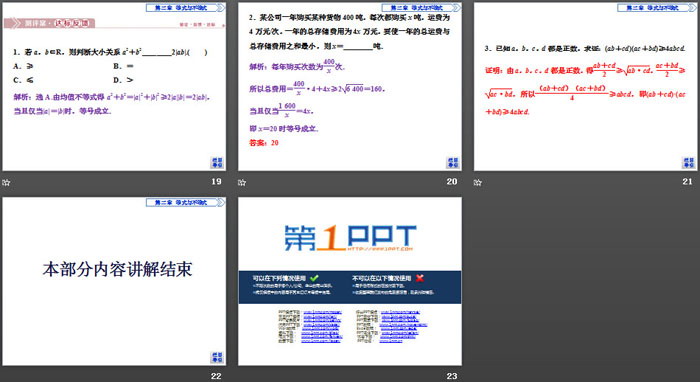Click the corner navigation icon on slide 21

point(689,162)
